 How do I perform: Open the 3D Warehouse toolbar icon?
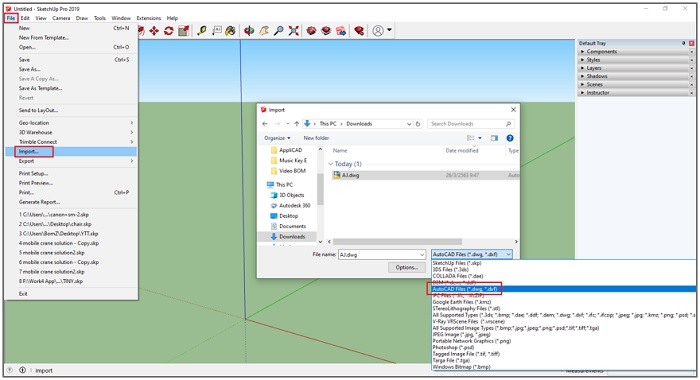tap(312, 31)
